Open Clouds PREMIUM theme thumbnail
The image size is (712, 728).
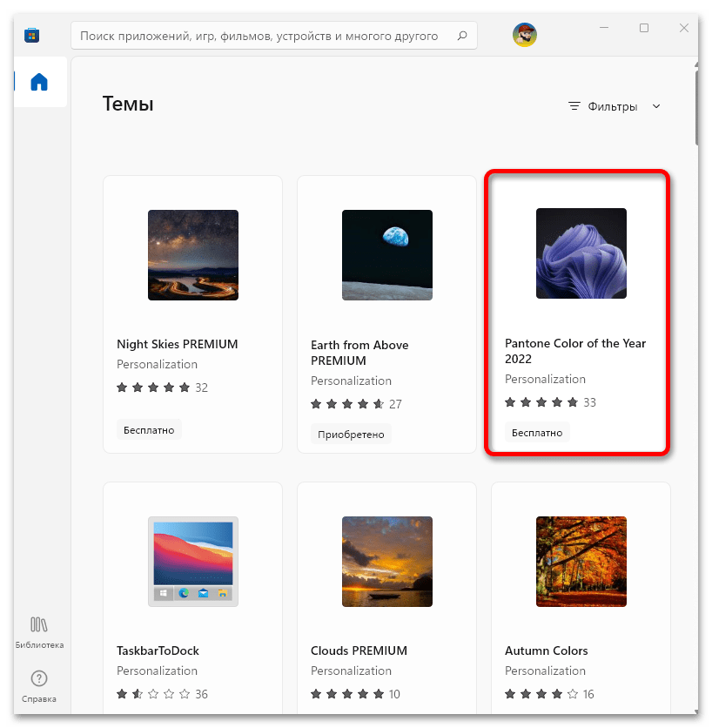(387, 562)
